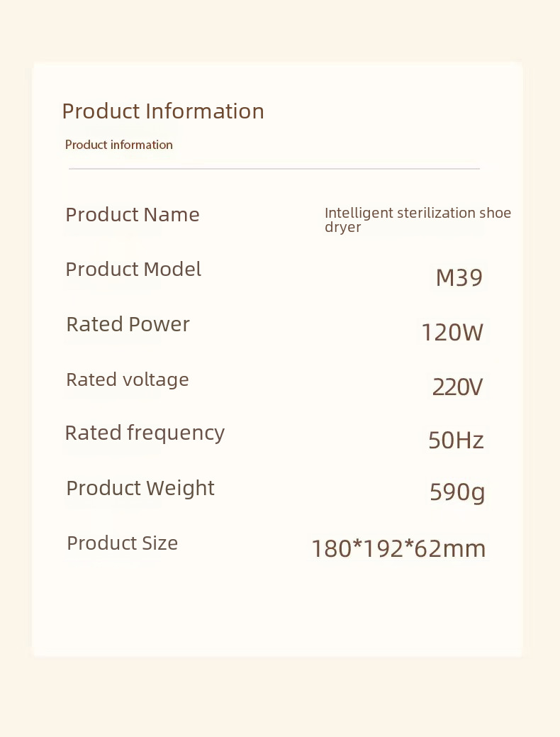This screenshot has width=560, height=737.
Task: Click the word "sterilization" in the product name
Action: point(436,213)
